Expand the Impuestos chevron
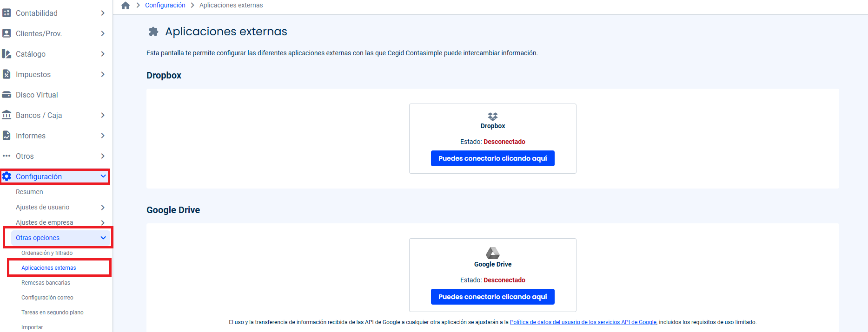The height and width of the screenshot is (332, 868). tap(103, 74)
